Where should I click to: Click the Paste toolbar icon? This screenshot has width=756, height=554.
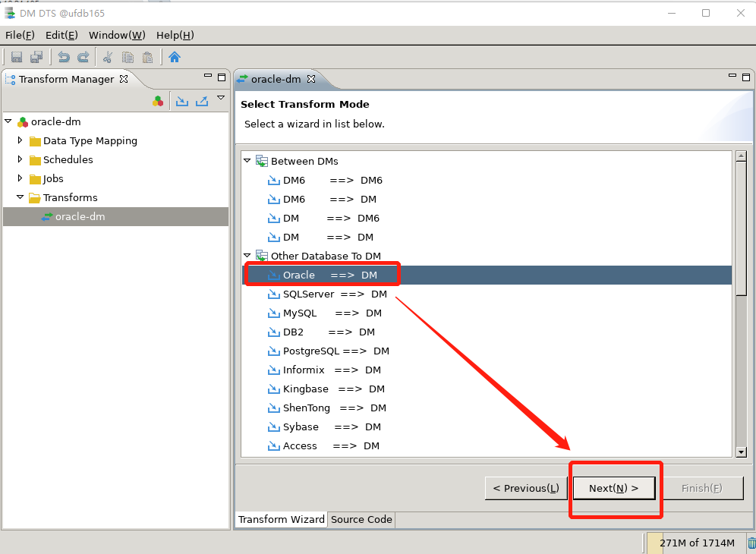click(147, 57)
